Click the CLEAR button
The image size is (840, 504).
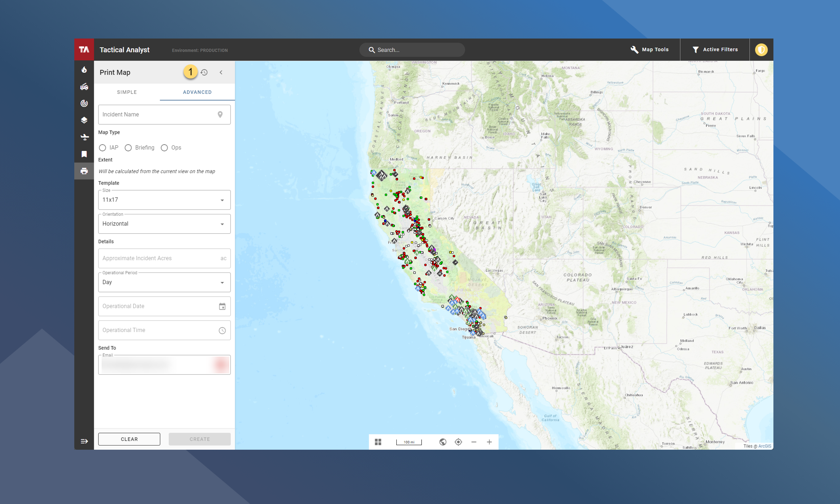pos(129,439)
